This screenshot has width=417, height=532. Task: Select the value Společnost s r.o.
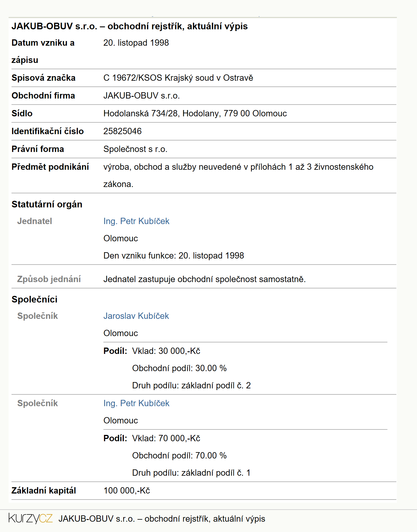click(x=135, y=149)
